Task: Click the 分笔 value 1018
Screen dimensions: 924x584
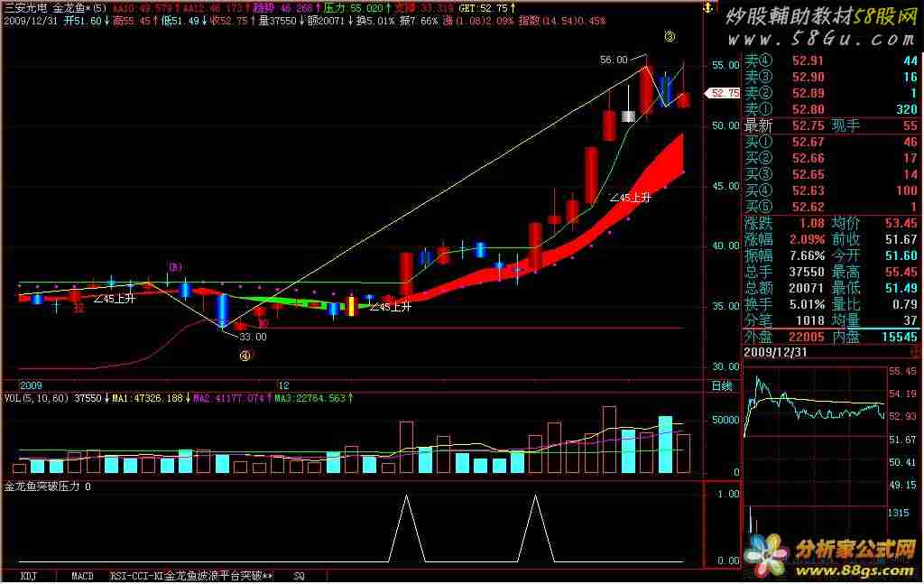Action: click(x=809, y=320)
